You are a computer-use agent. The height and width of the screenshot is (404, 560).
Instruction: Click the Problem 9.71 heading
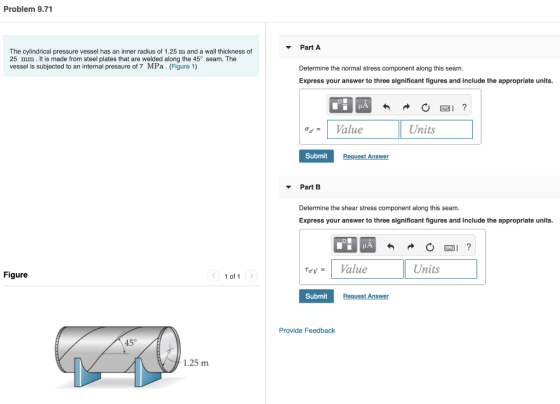click(28, 9)
